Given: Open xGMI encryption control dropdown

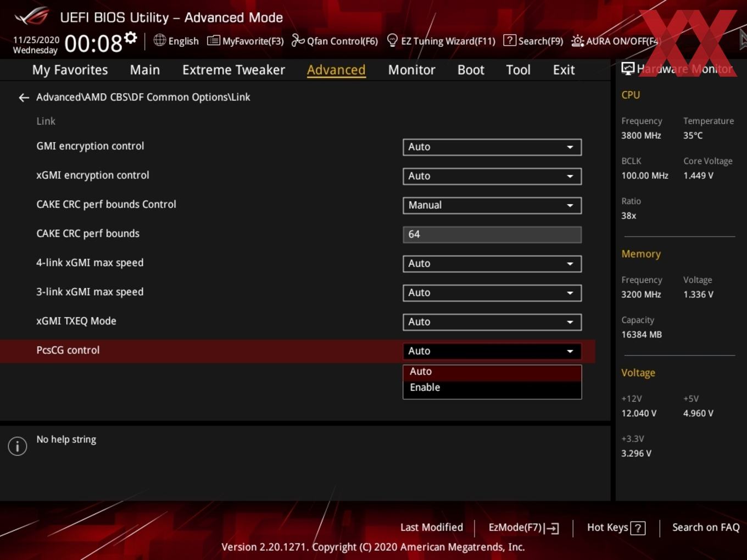Looking at the screenshot, I should click(x=492, y=176).
